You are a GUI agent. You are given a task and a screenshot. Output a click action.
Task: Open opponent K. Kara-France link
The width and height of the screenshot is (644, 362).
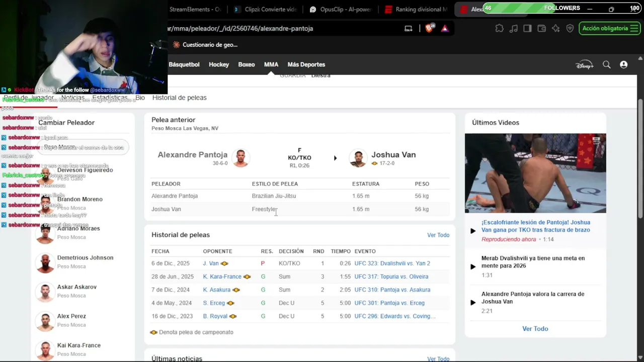[x=222, y=277]
